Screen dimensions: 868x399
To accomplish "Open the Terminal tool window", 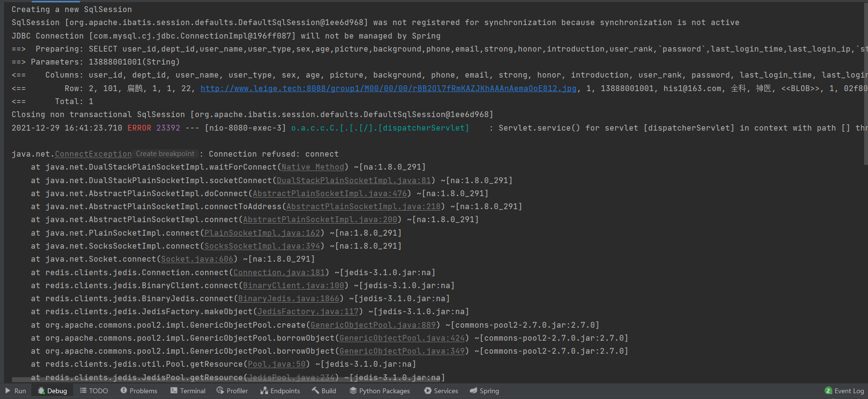I will click(x=188, y=391).
